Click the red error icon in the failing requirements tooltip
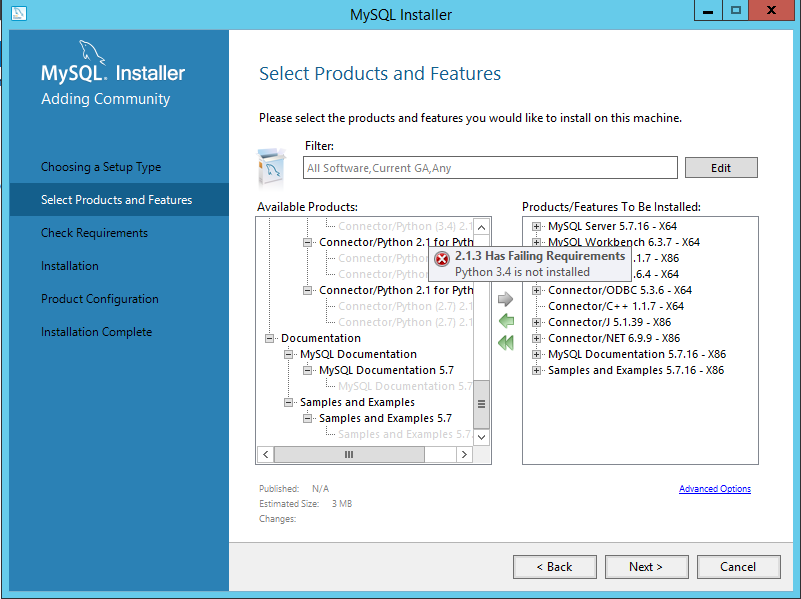The image size is (801, 599). coord(441,257)
